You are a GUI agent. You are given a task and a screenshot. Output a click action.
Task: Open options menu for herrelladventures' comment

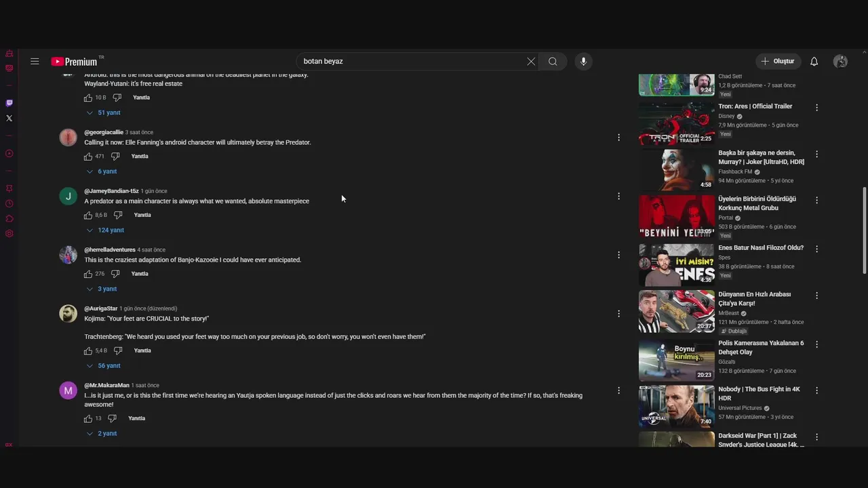tap(618, 255)
